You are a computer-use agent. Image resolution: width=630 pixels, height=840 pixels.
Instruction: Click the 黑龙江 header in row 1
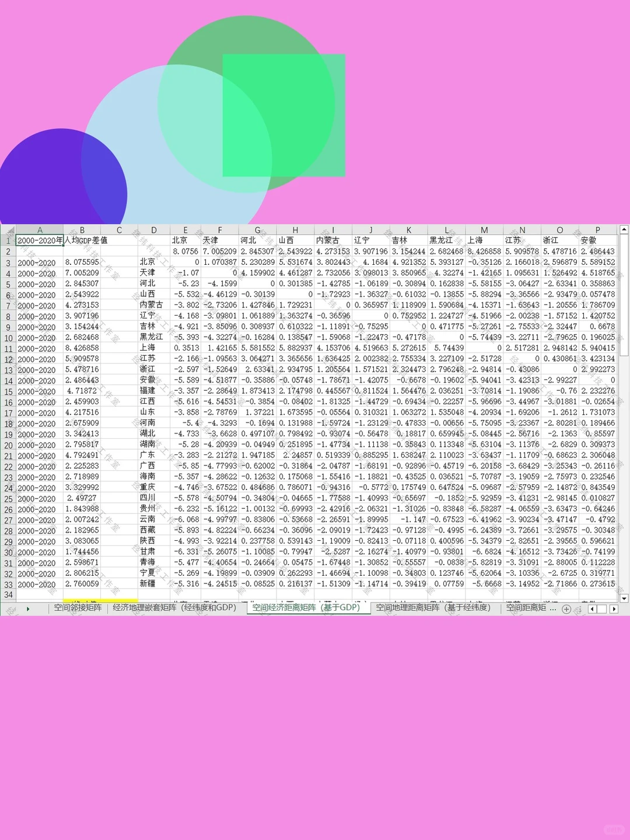[x=447, y=240]
